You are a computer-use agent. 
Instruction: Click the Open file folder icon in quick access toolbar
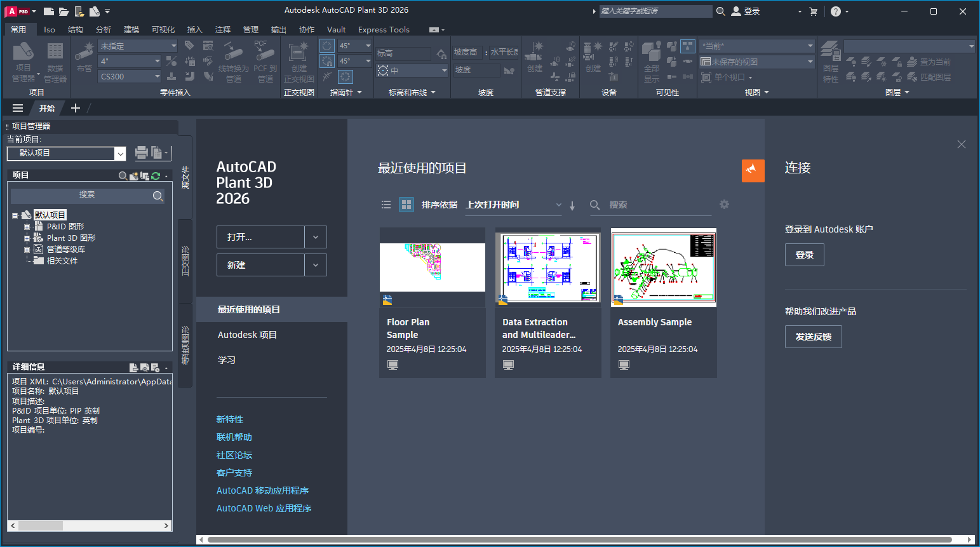(x=64, y=11)
